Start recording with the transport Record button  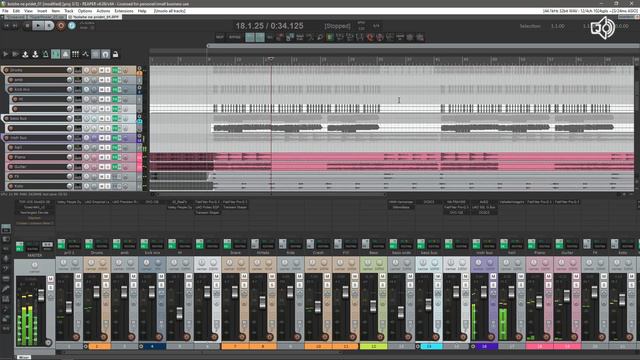click(60, 26)
